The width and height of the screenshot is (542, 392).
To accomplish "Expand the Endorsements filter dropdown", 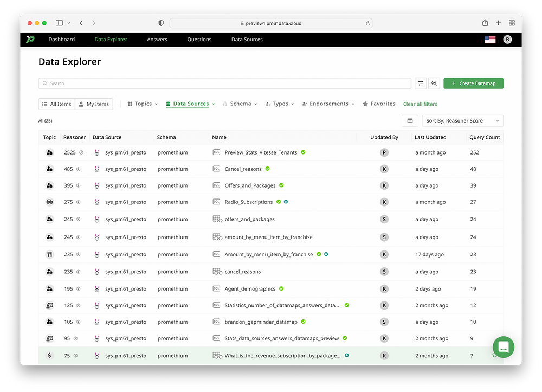I will (x=328, y=104).
